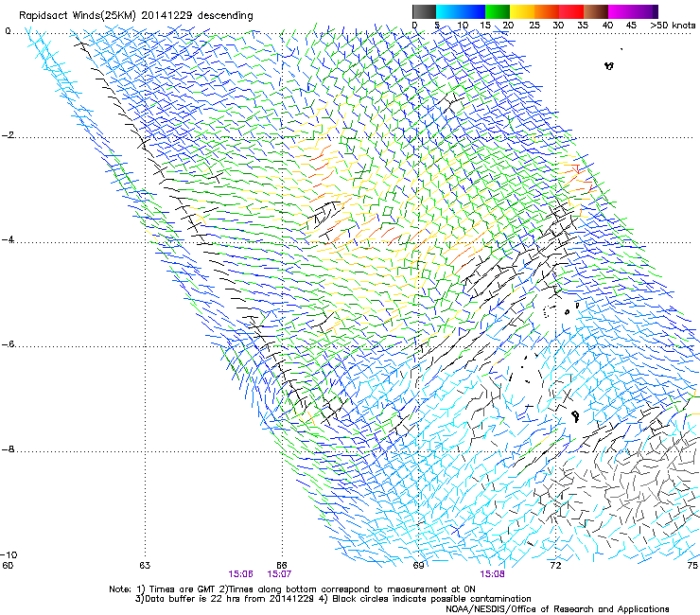Click the legend scale label '10'

(463, 26)
